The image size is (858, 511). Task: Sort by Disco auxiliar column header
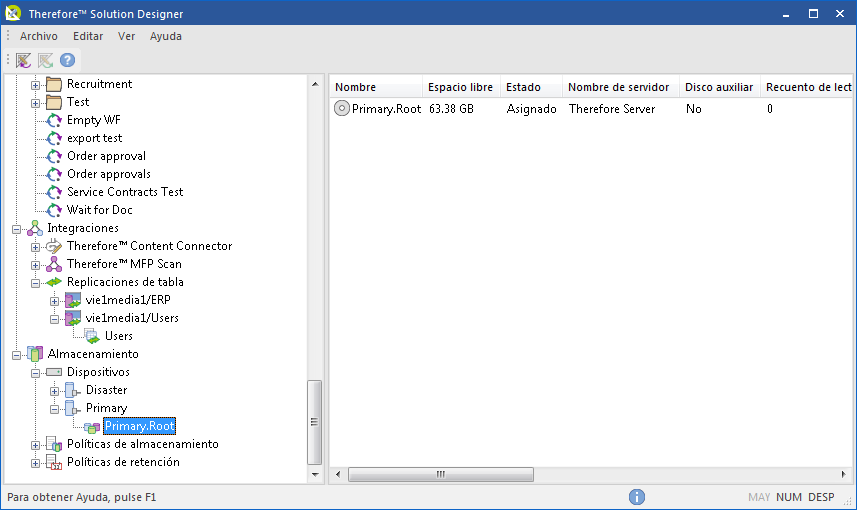(720, 87)
